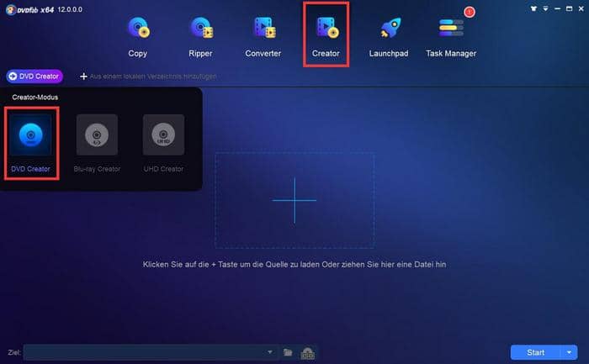Browse output folder with folder icon
Viewport: 589px width, 364px height.
[288, 352]
